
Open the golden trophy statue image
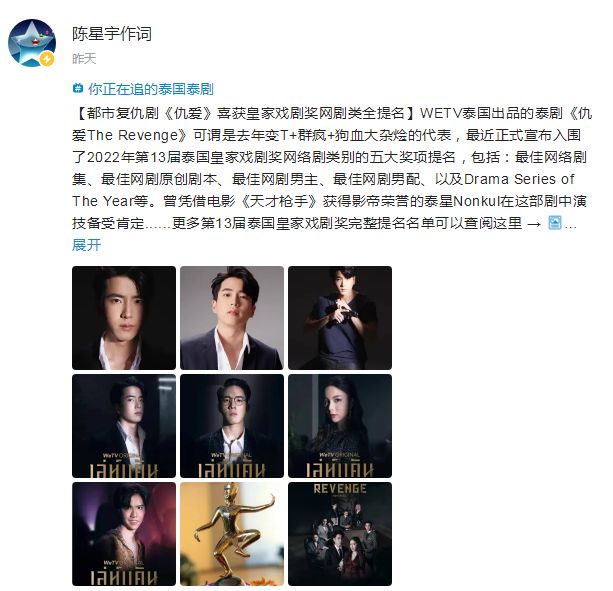point(232,534)
